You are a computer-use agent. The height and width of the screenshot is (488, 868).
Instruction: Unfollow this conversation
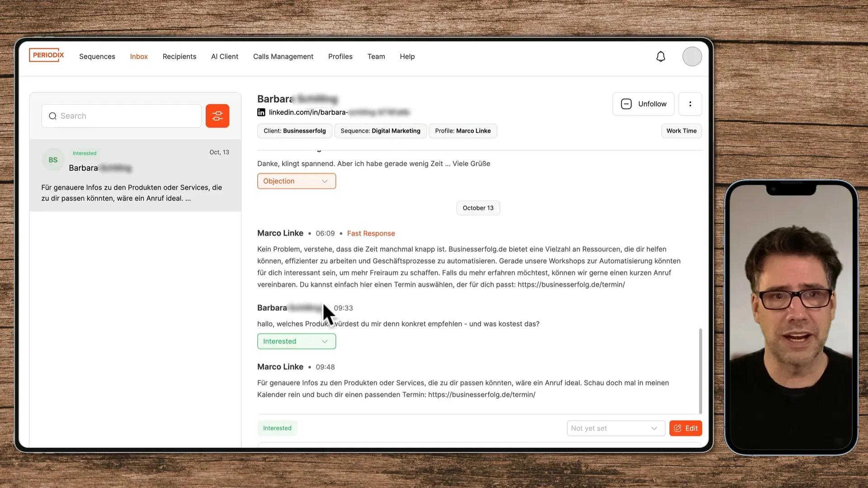click(643, 104)
